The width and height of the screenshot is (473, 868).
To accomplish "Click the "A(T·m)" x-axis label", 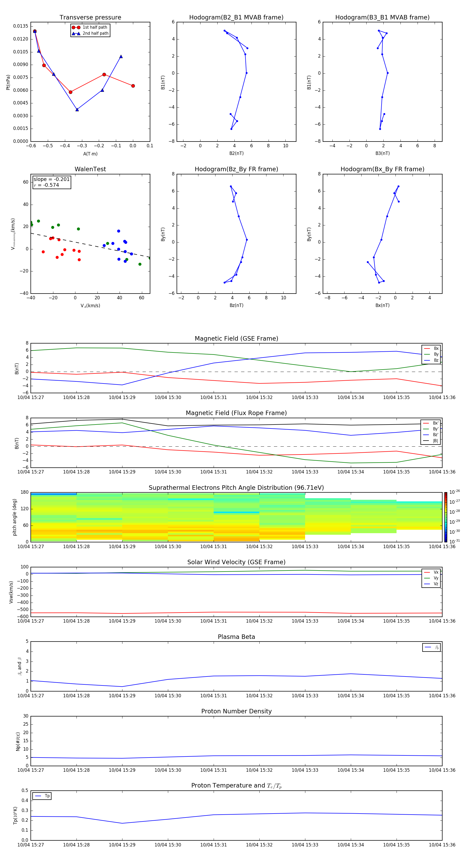I will click(90, 154).
